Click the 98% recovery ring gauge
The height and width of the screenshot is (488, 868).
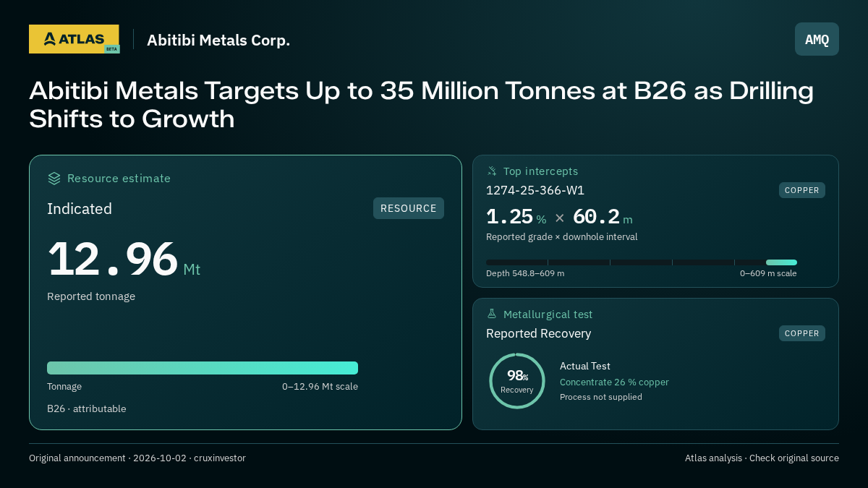tap(517, 381)
